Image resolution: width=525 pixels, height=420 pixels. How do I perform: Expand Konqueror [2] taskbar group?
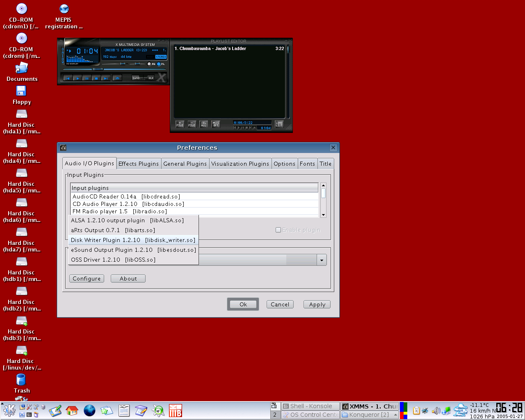[370, 415]
